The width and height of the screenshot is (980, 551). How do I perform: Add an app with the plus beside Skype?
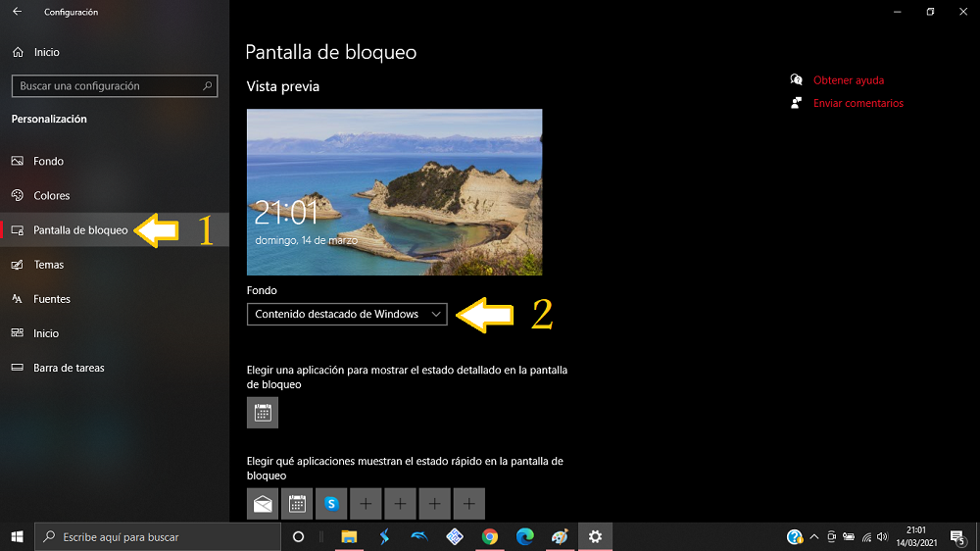click(x=366, y=504)
